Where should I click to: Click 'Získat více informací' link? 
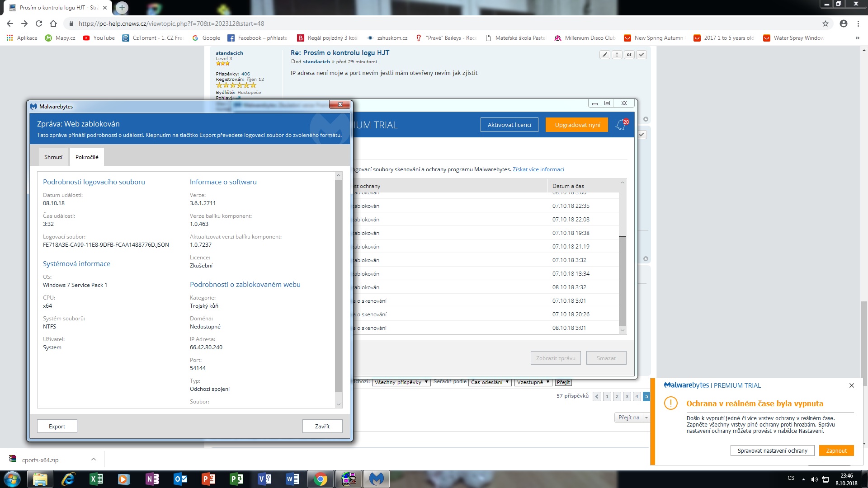538,169
